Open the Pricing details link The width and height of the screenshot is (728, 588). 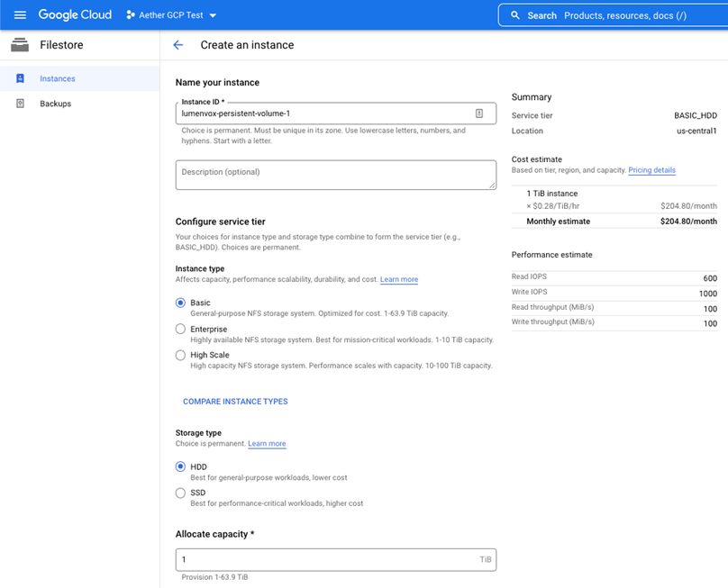point(651,170)
